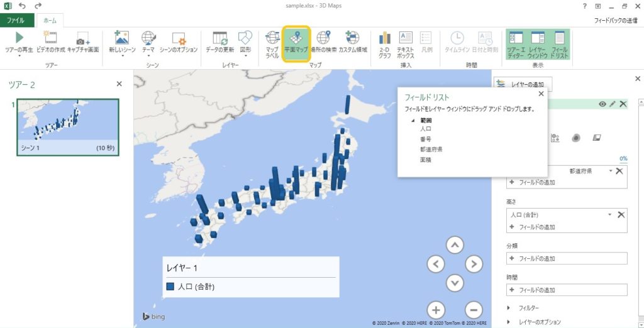Toggle the マップラベル map labels
Image resolution: width=644 pixels, height=328 pixels.
pyautogui.click(x=272, y=38)
